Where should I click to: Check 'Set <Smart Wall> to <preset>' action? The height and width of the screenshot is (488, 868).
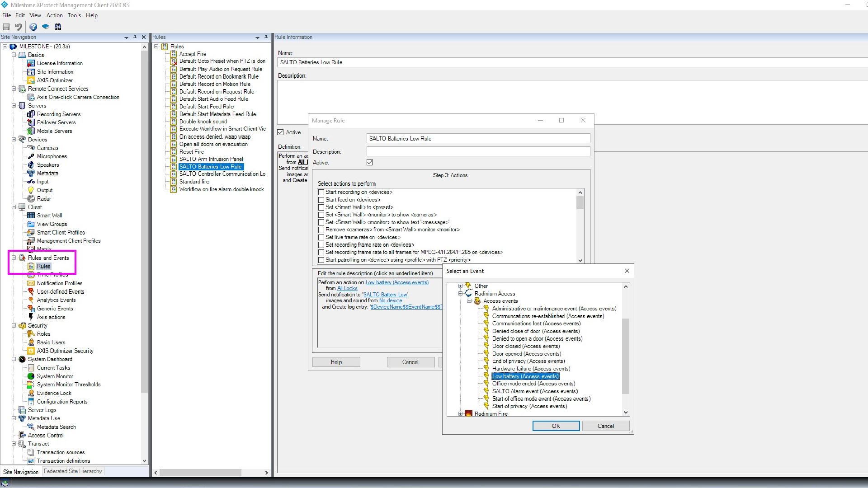pos(321,207)
